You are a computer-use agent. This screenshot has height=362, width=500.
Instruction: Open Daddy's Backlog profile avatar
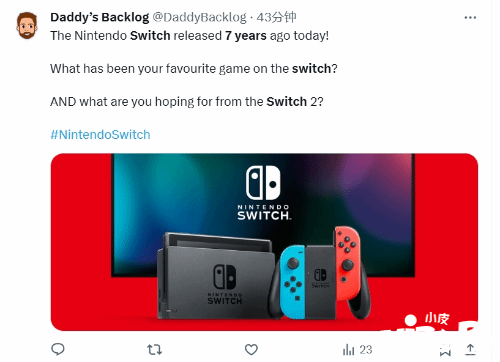click(x=27, y=26)
